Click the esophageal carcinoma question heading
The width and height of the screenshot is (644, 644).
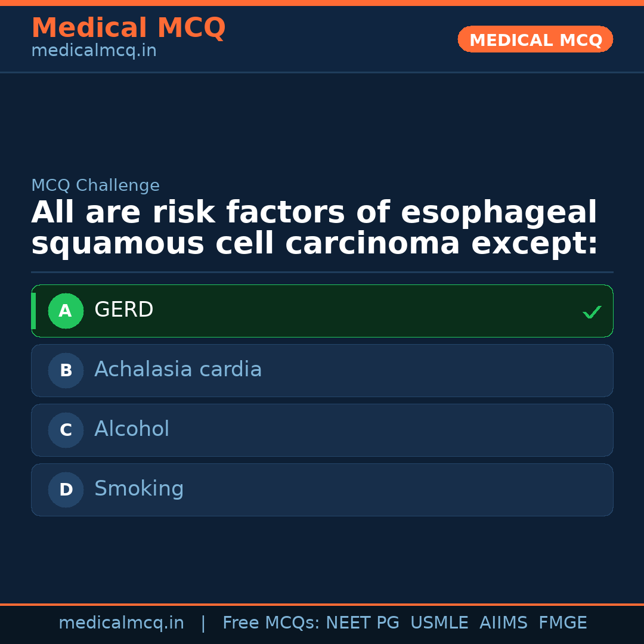click(314, 228)
